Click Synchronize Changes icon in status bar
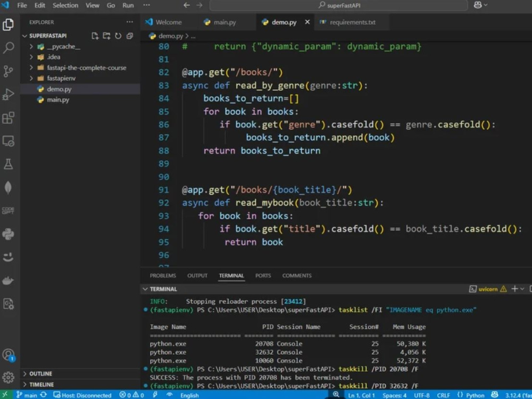532x399 pixels. tap(44, 395)
